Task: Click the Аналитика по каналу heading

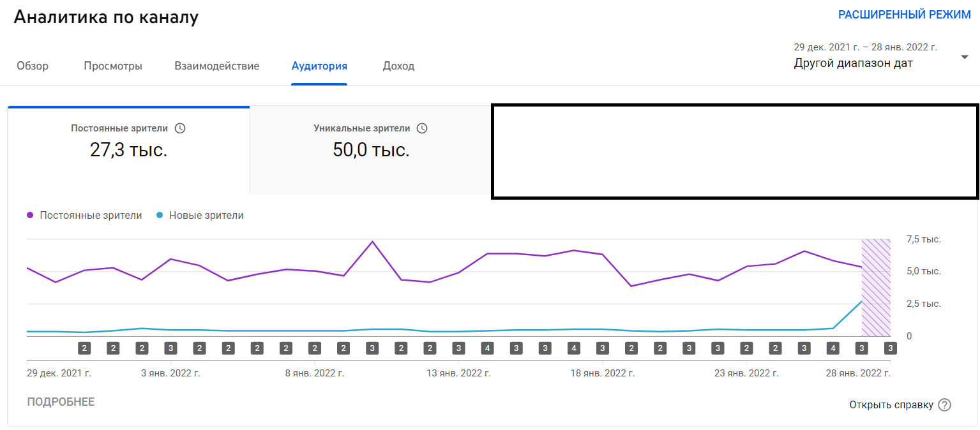Action: point(106,17)
